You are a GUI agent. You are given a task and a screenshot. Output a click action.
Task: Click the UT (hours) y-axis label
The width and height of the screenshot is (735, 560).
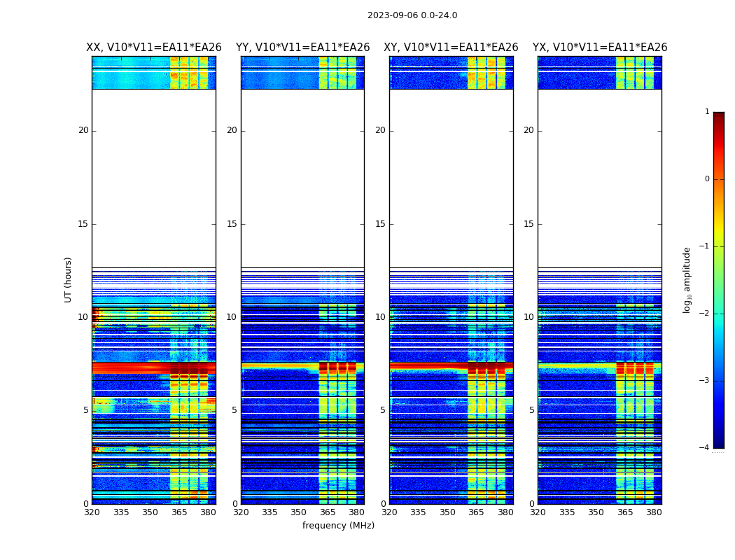[x=69, y=279]
